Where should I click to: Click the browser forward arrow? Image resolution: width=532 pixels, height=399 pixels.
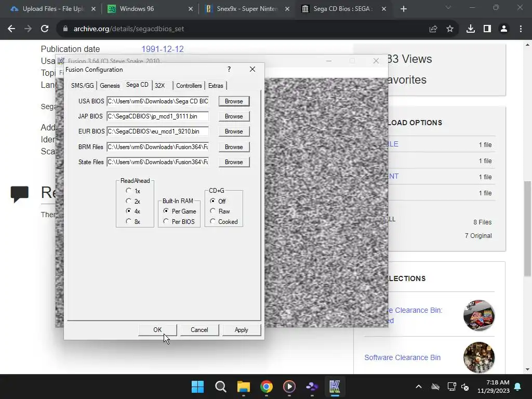click(28, 29)
